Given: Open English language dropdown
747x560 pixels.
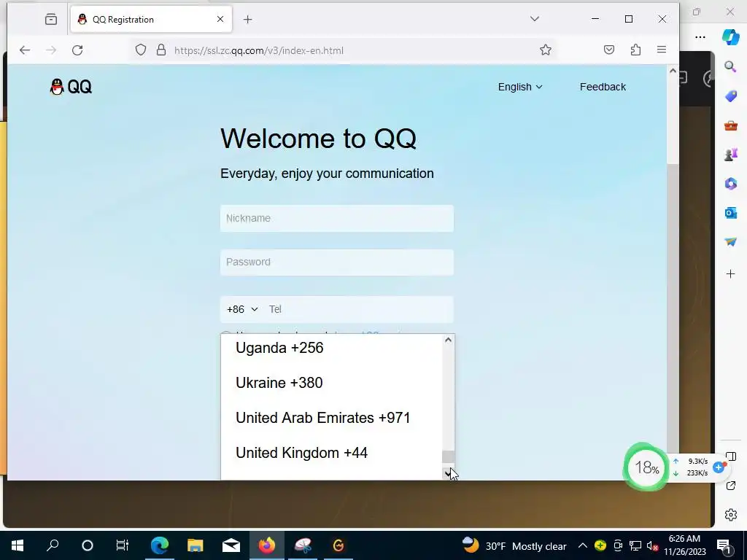Looking at the screenshot, I should point(519,87).
